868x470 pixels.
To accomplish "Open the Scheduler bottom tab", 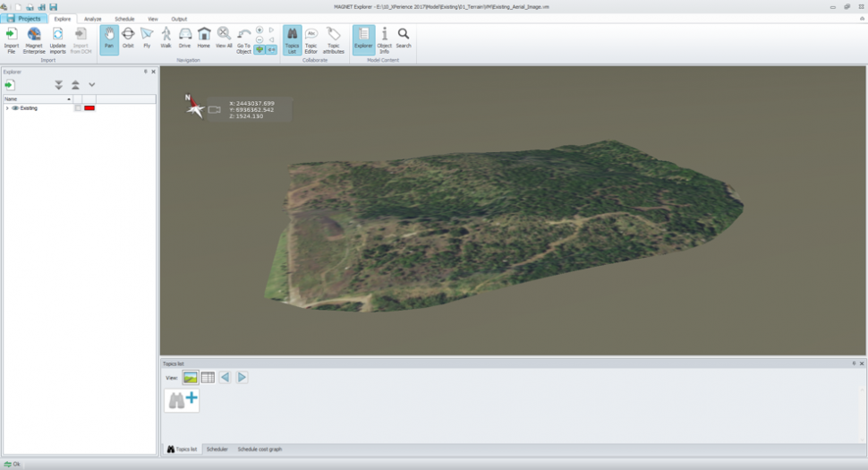I will 217,449.
